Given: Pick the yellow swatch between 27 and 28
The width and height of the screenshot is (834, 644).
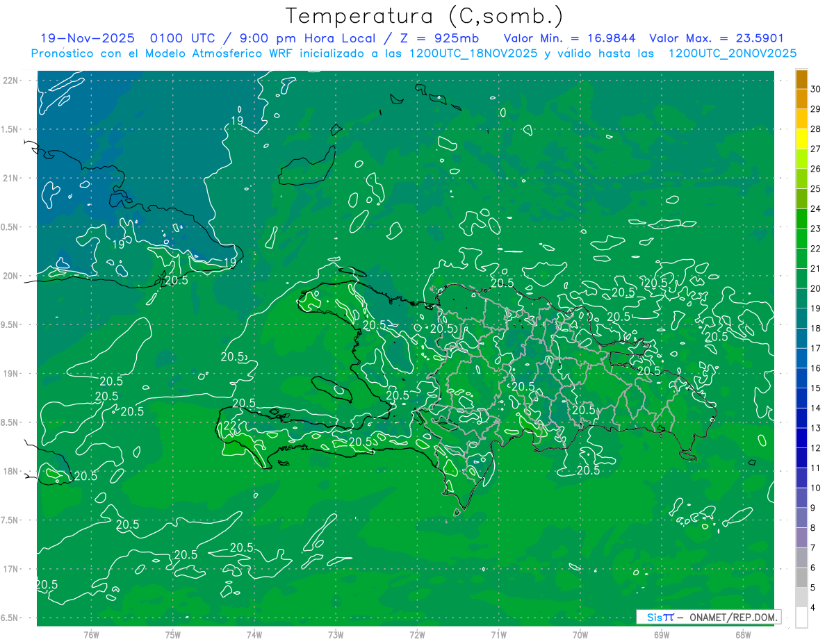Looking at the screenshot, I should [802, 139].
